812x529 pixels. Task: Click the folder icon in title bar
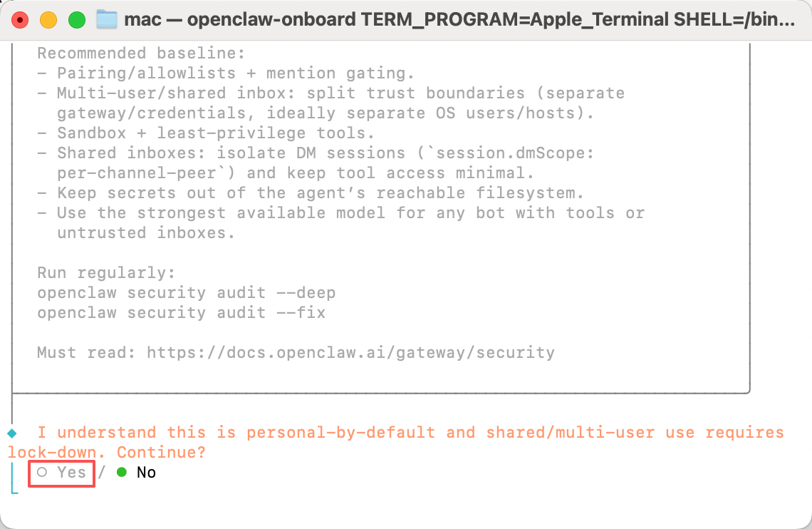tap(107, 19)
